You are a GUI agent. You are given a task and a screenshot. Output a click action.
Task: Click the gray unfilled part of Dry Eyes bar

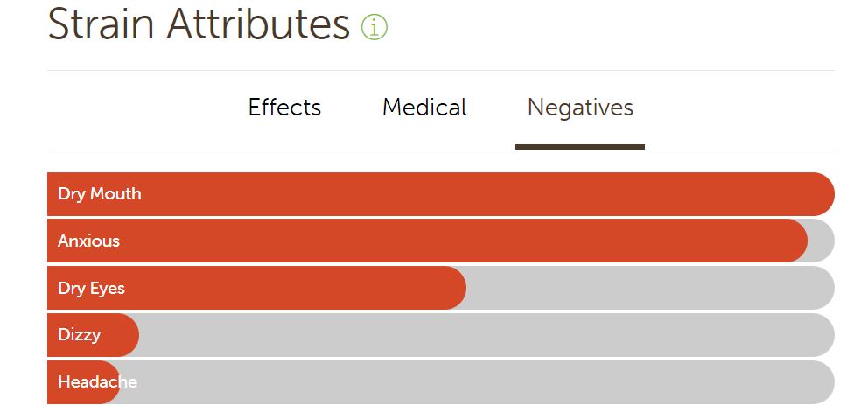click(x=647, y=289)
